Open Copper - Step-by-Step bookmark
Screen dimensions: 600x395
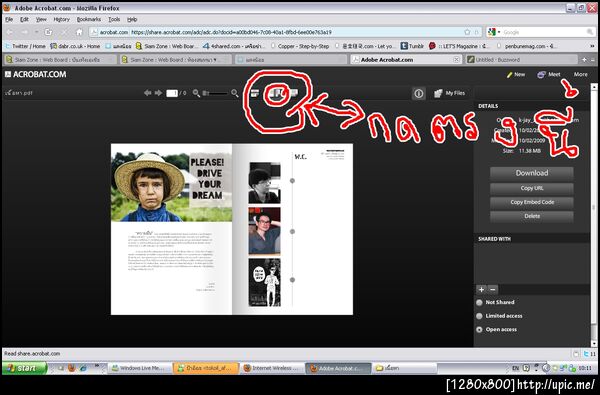point(300,46)
